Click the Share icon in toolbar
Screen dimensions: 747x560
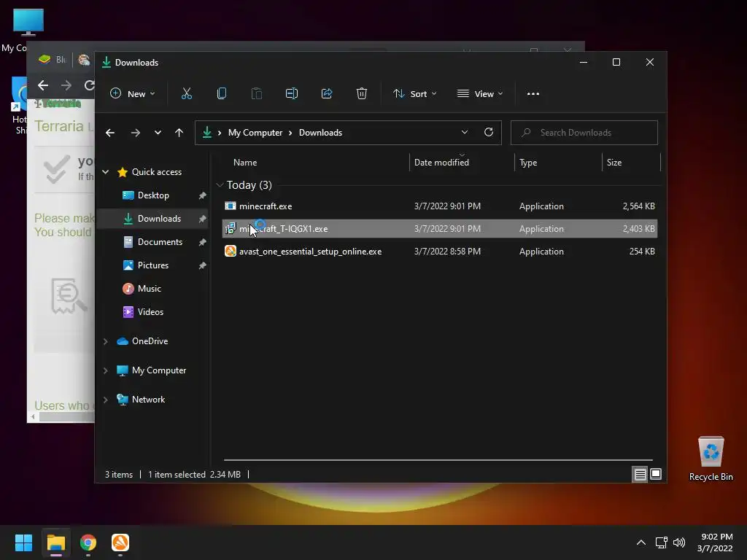[x=327, y=94]
